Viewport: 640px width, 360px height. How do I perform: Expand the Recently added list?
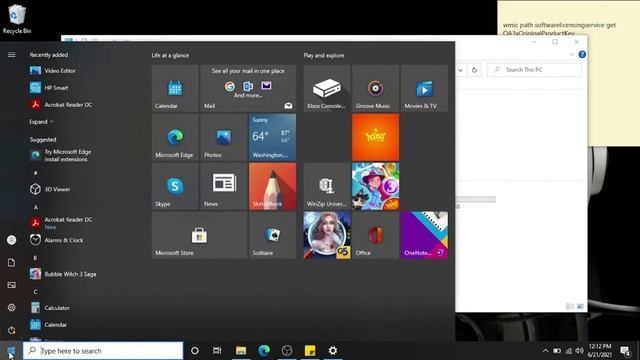click(x=41, y=122)
